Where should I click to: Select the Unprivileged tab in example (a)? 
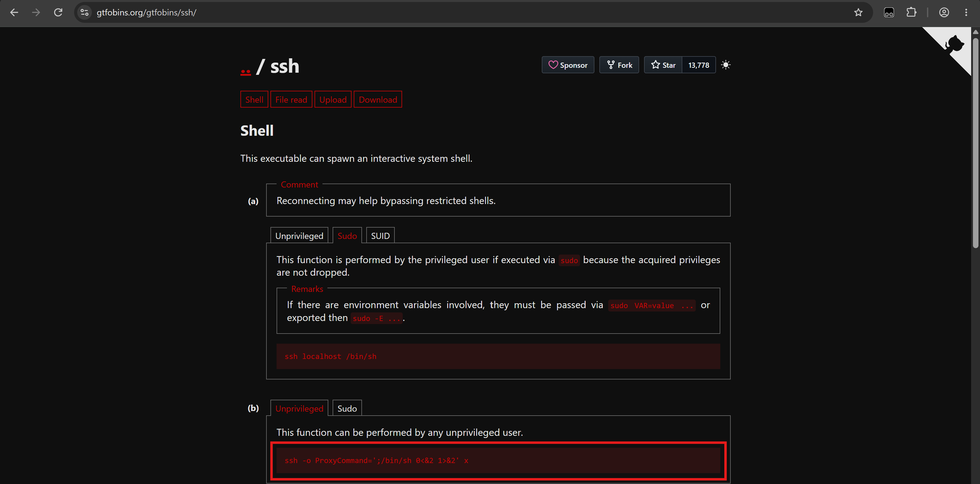click(x=299, y=236)
